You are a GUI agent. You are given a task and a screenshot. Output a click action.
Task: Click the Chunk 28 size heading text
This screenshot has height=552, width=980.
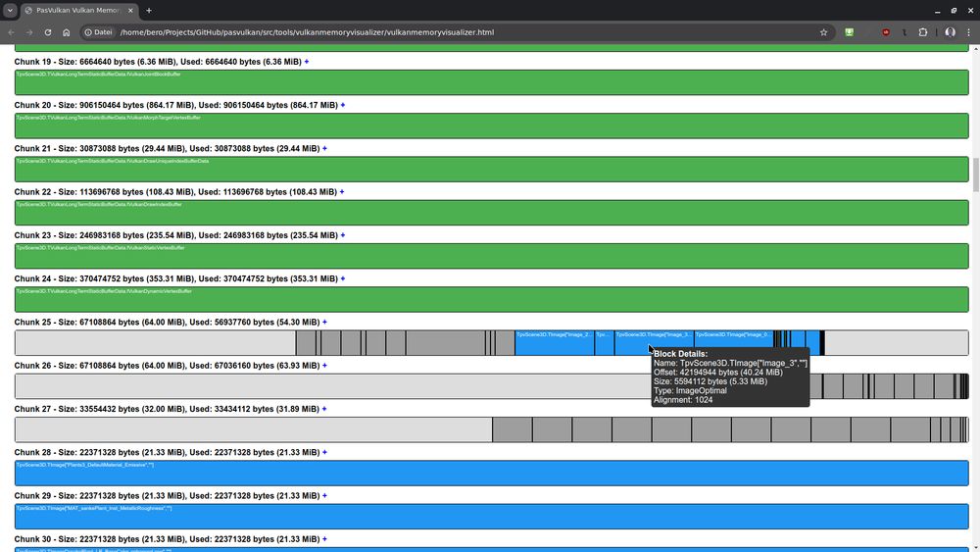coord(167,453)
